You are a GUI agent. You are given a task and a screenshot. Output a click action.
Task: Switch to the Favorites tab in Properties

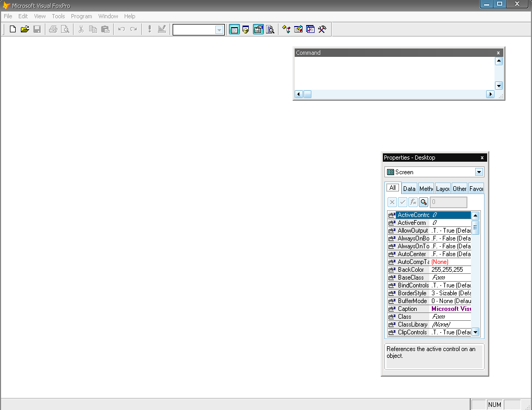[476, 189]
